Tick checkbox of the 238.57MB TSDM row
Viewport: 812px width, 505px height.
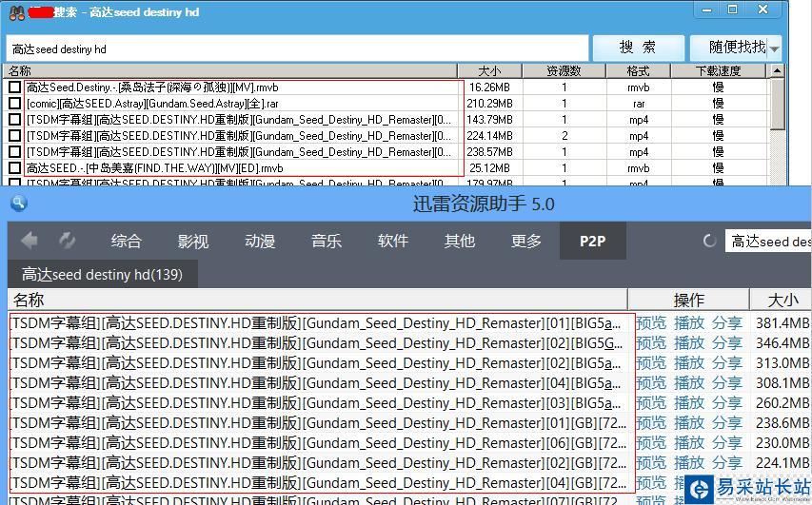click(x=15, y=151)
